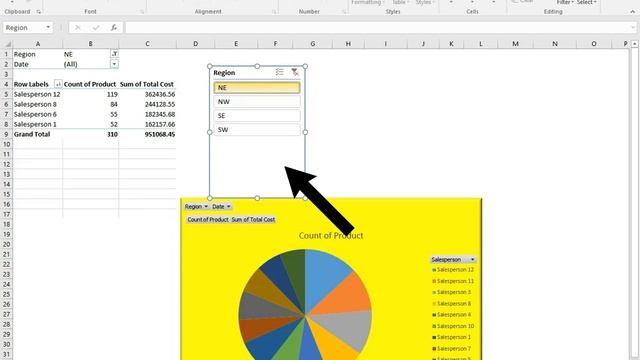
Task: Click the Select All corner triangle
Action: (8, 44)
